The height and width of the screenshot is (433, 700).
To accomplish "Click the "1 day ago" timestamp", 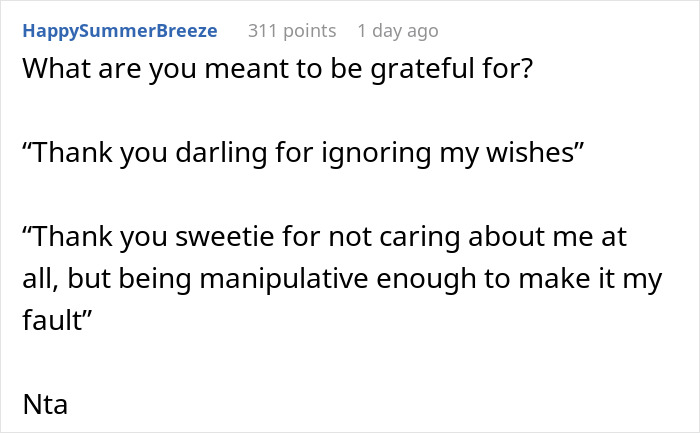I will [x=397, y=31].
